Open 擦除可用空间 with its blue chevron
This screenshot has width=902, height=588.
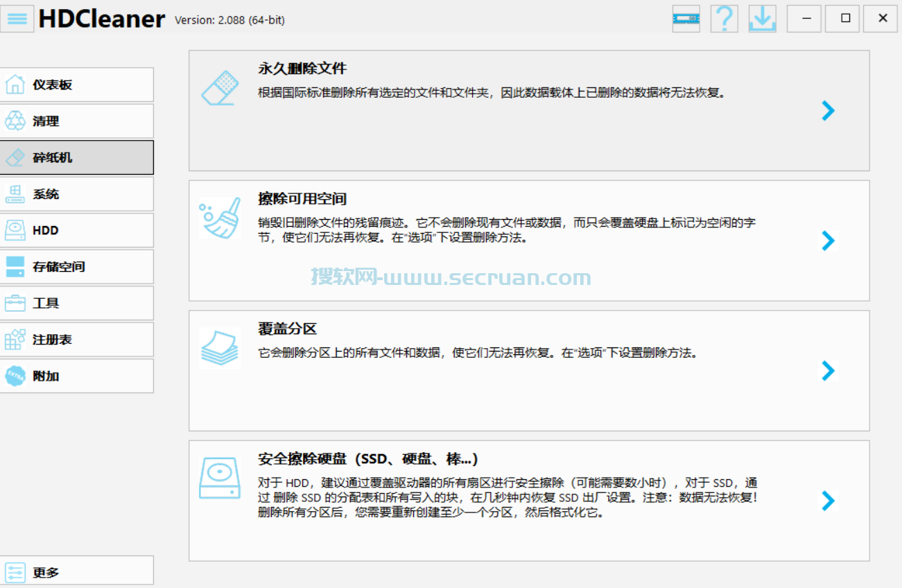point(828,241)
